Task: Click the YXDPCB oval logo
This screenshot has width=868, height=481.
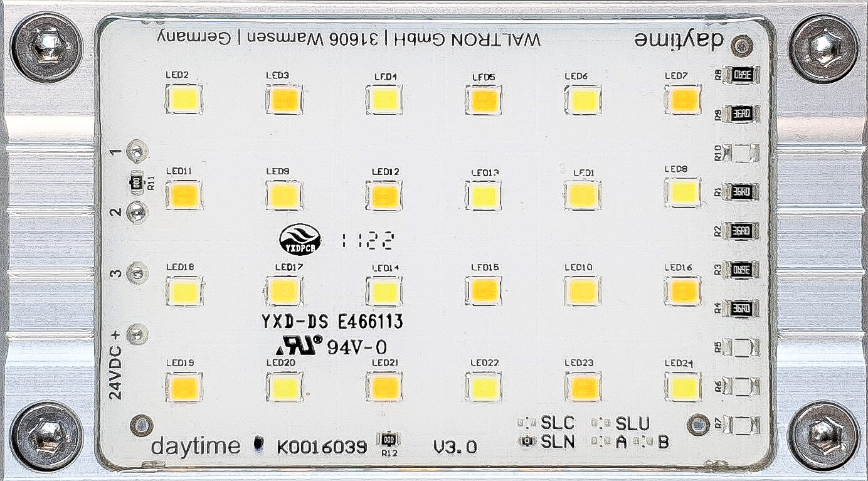Action: point(300,239)
